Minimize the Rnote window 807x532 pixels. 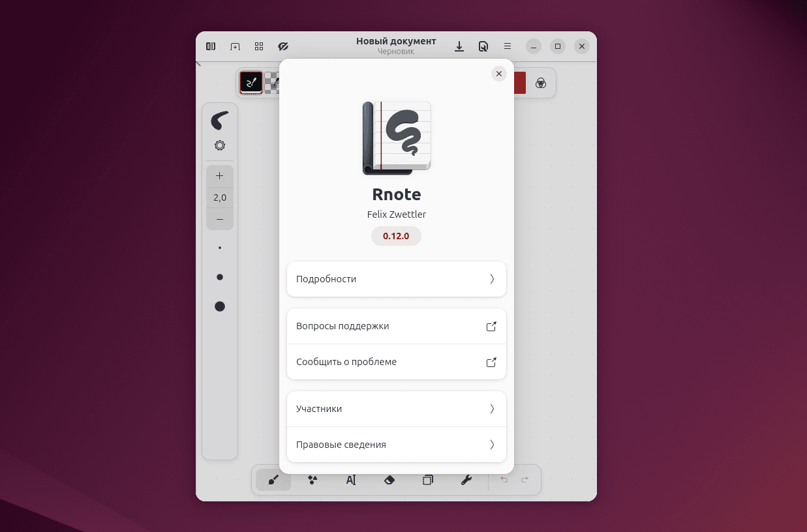(534, 46)
